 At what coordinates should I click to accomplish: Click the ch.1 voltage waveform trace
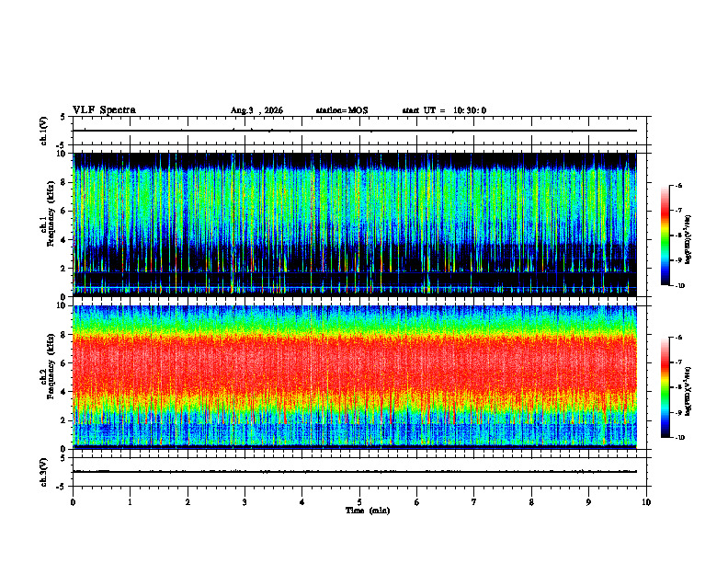(x=354, y=131)
